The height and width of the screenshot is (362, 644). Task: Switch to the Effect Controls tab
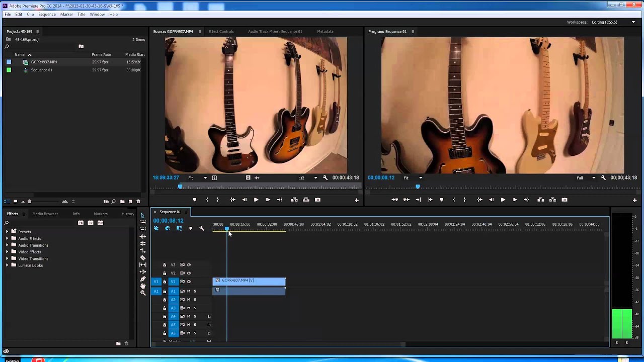coord(221,31)
